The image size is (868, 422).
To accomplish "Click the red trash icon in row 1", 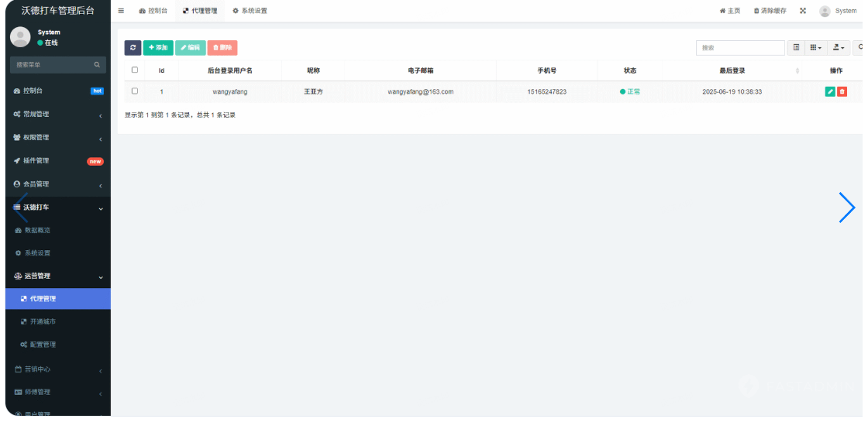I will coord(842,91).
